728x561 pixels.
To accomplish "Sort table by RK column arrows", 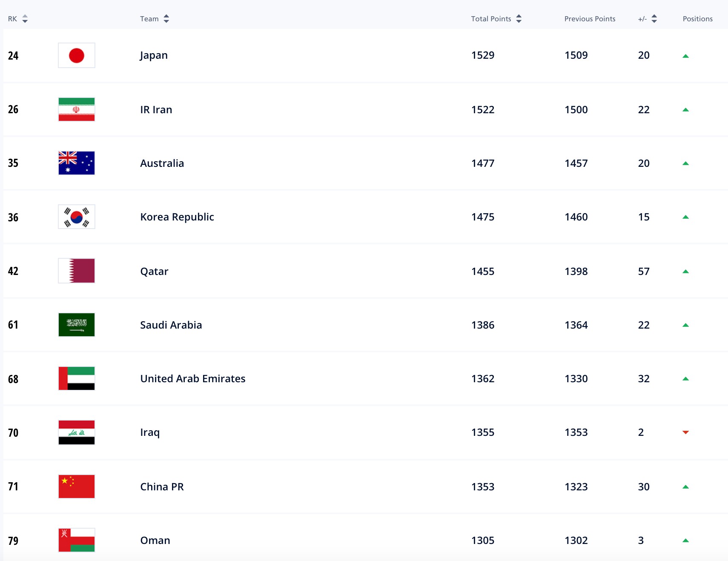I will point(25,19).
